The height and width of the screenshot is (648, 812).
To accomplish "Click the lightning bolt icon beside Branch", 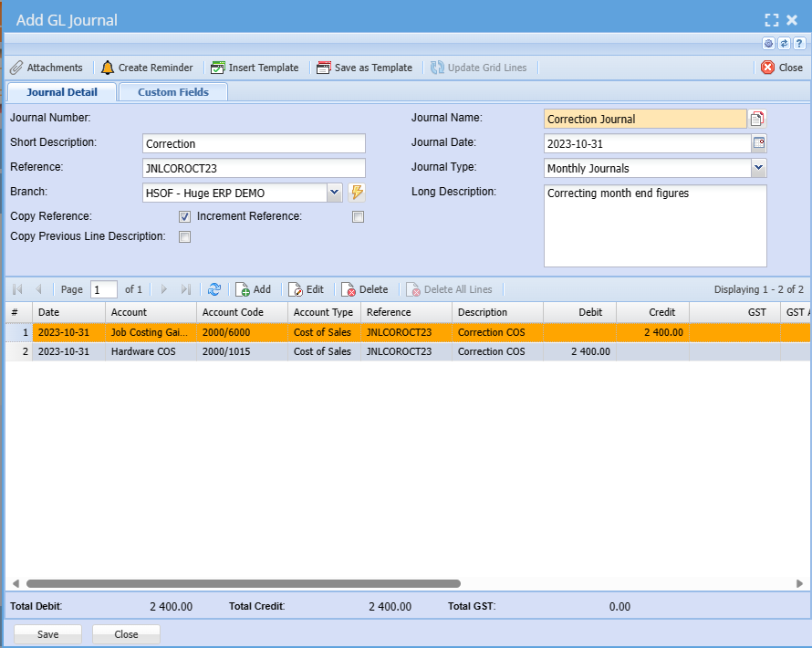I will [357, 193].
